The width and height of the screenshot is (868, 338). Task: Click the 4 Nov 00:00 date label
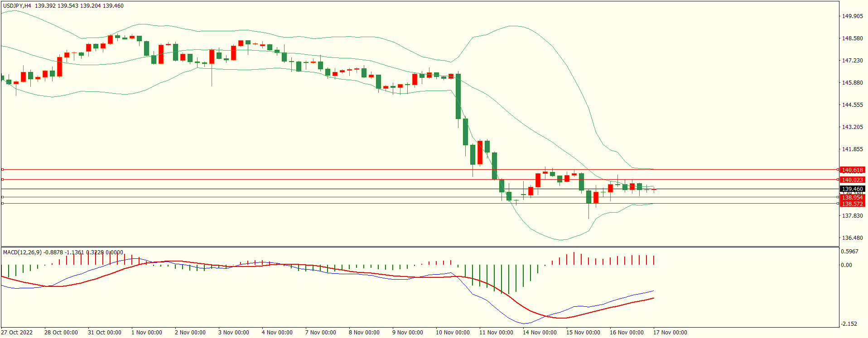click(277, 333)
